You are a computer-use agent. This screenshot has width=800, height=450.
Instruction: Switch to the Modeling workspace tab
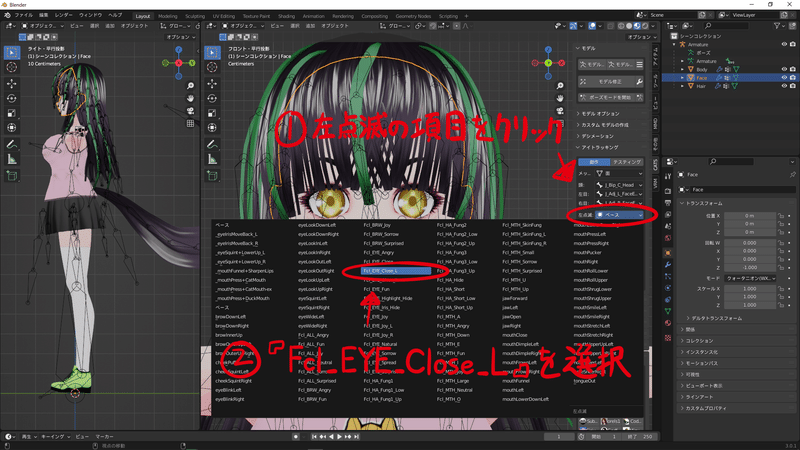[x=167, y=16]
